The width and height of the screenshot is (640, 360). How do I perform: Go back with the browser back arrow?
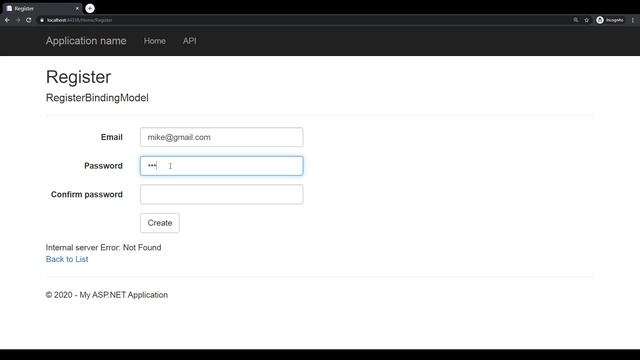pos(7,20)
